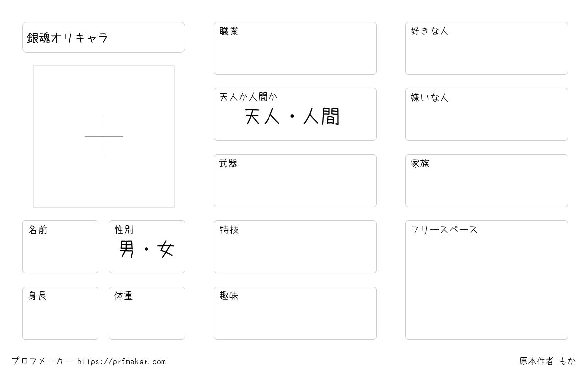This screenshot has width=588, height=368.
Task: Choose 人間 option in 天人か人間か box
Action: tap(321, 117)
